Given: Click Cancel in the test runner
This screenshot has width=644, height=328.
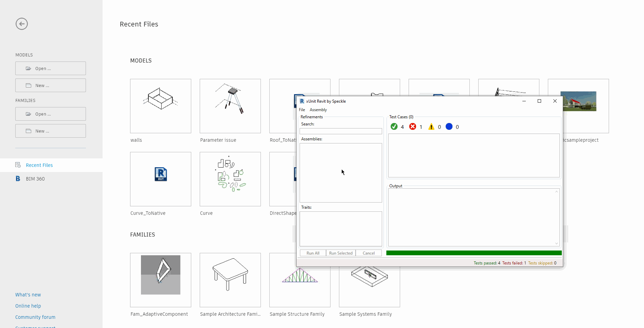Looking at the screenshot, I should [369, 253].
